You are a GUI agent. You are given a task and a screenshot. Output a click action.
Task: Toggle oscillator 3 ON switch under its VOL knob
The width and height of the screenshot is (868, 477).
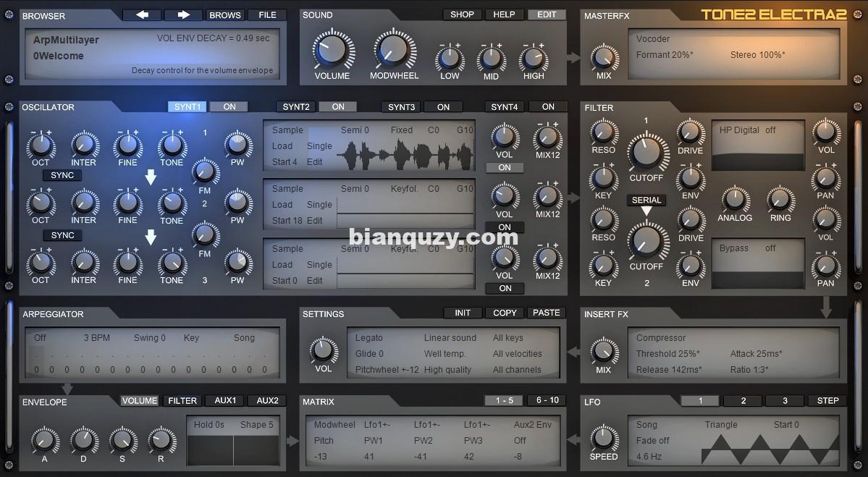click(x=505, y=288)
